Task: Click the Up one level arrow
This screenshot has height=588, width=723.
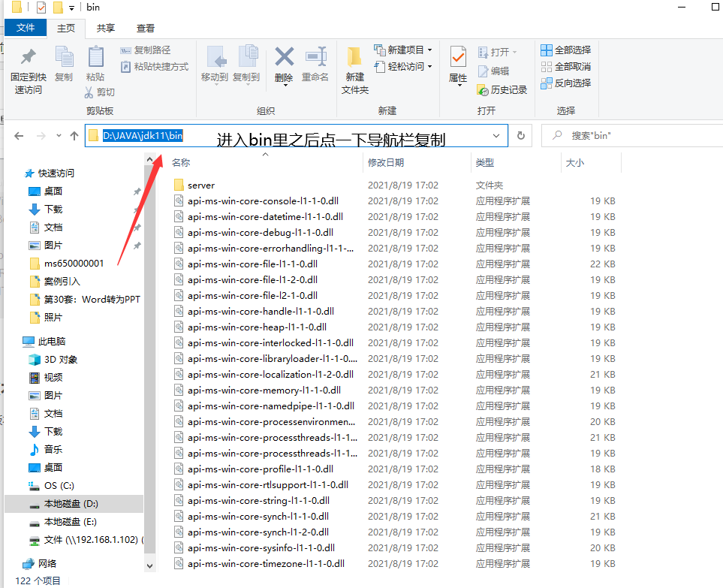Action: (x=74, y=136)
